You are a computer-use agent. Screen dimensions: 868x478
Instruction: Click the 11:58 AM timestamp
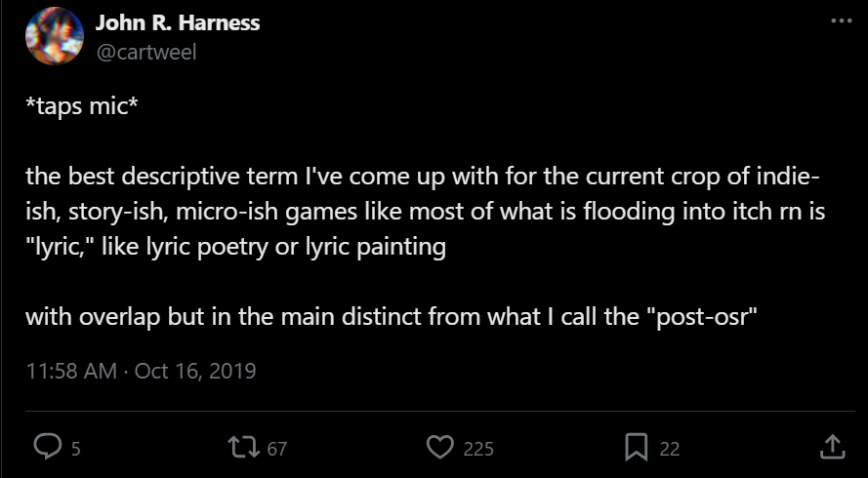click(70, 371)
